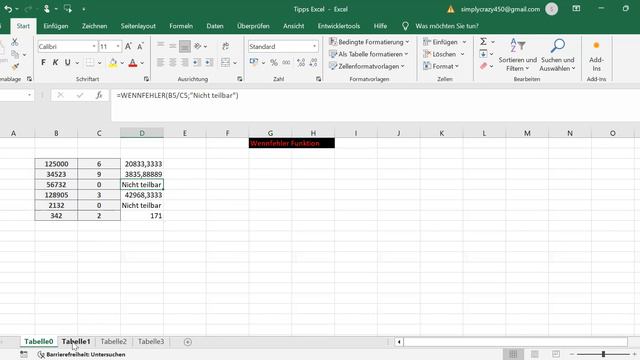This screenshot has height=360, width=640.
Task: Click the Was möchten Sie tun search box
Action: point(447,26)
